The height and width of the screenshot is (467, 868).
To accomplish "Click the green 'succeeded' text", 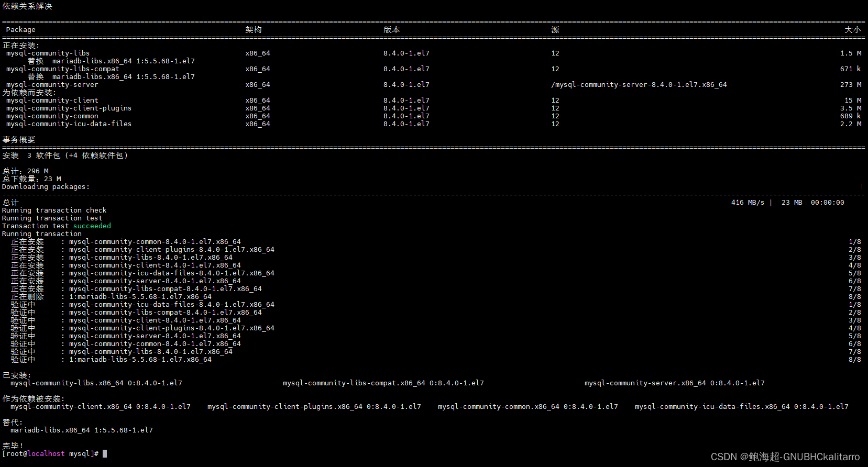I will click(92, 226).
